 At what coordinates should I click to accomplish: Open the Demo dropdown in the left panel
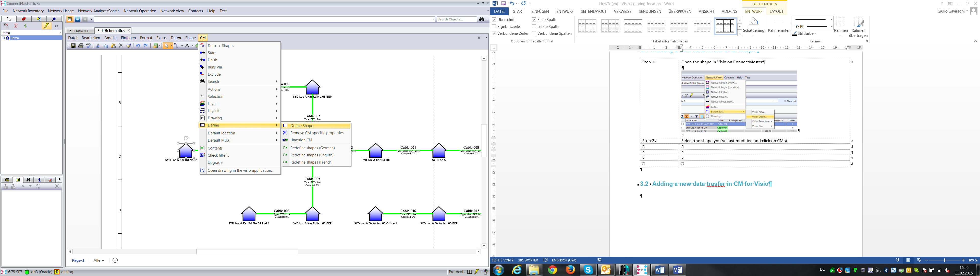click(x=60, y=33)
